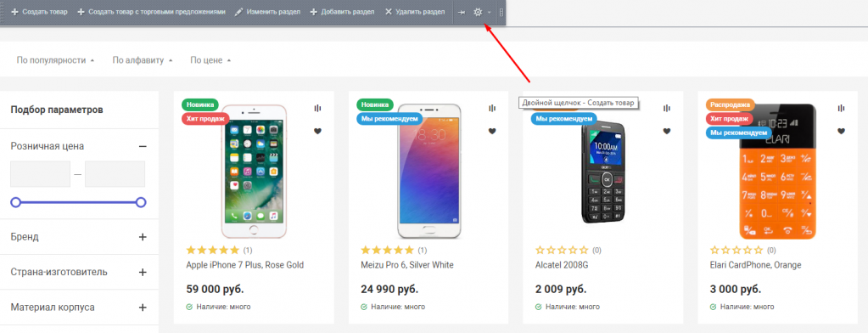Add iPhone 7 Plus to compare

tap(317, 108)
